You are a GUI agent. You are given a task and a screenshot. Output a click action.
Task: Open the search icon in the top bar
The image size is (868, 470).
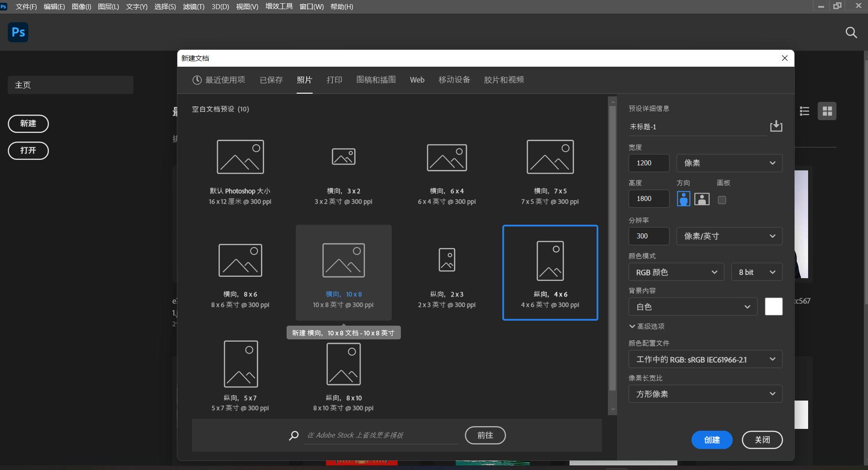click(x=851, y=32)
